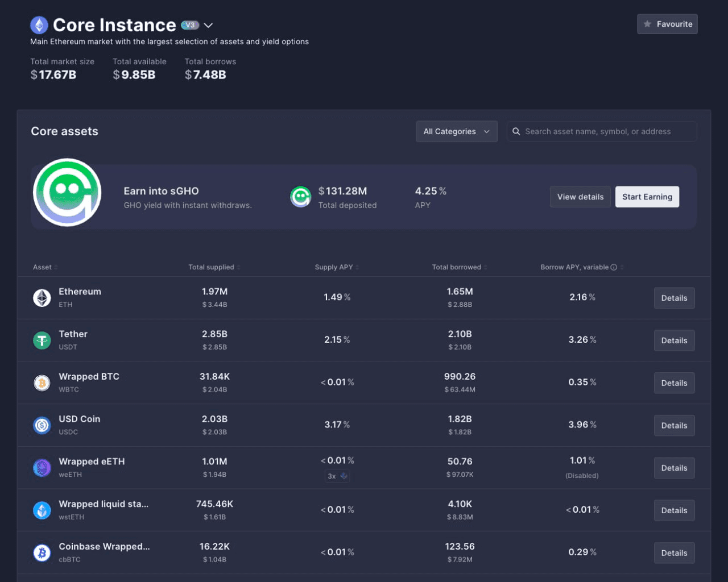Open Details for Wrapped eETH row
728x582 pixels.
click(x=674, y=468)
